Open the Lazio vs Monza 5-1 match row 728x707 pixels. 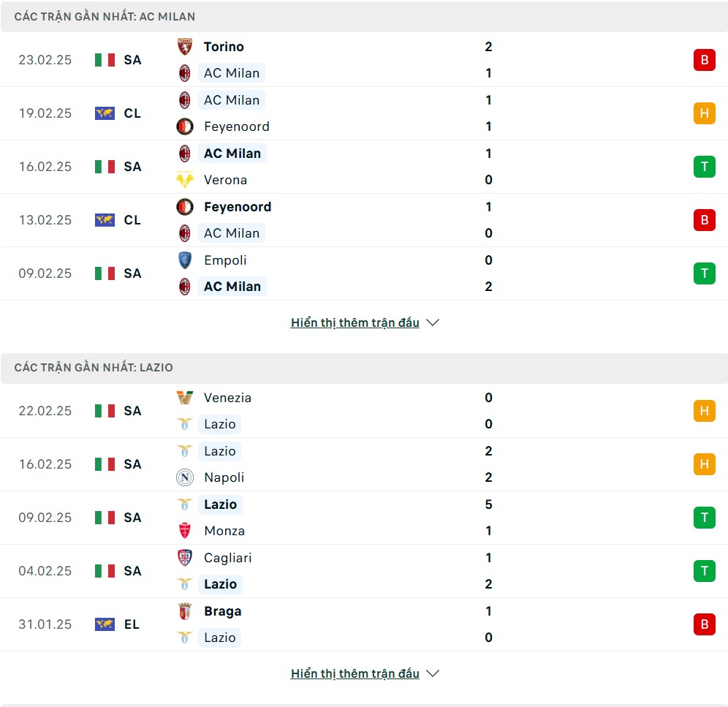(365, 518)
